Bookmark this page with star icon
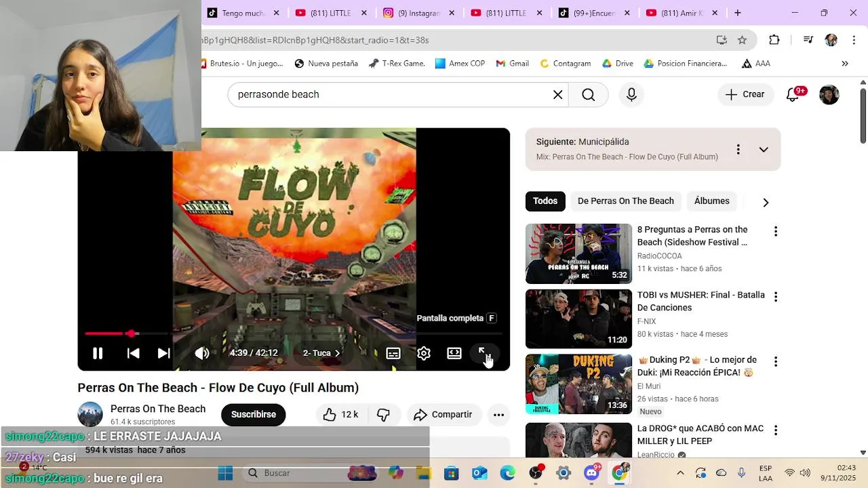This screenshot has height=488, width=868. tap(743, 40)
